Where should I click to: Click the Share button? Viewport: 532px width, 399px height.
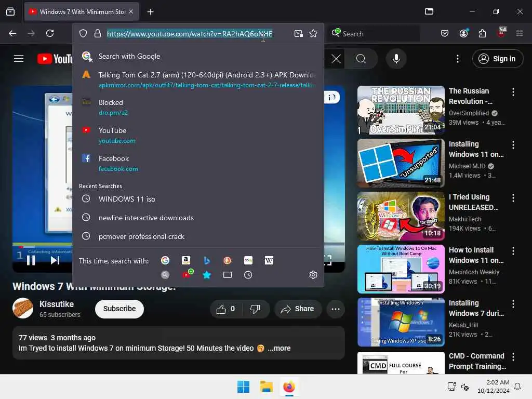coord(298,309)
